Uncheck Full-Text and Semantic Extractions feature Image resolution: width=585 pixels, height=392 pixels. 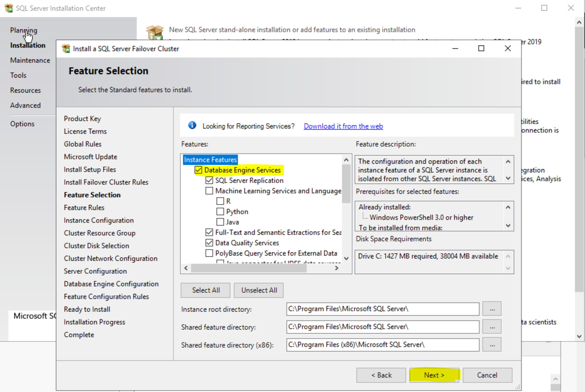[x=209, y=232]
